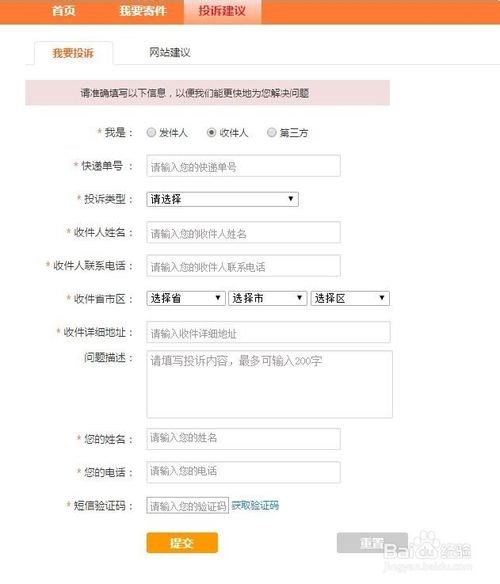This screenshot has width=500, height=584.
Task: Expand the 选择区 district dropdown
Action: 350,298
